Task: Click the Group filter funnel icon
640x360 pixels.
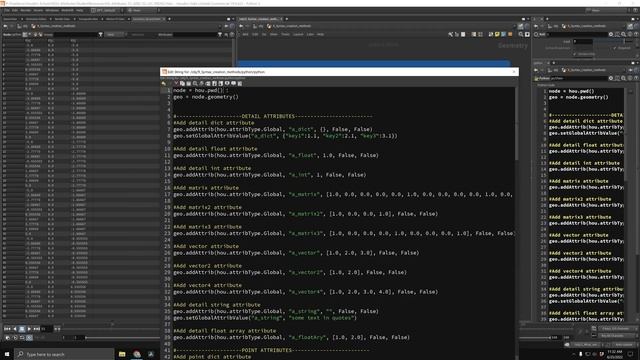Action: 100,35
